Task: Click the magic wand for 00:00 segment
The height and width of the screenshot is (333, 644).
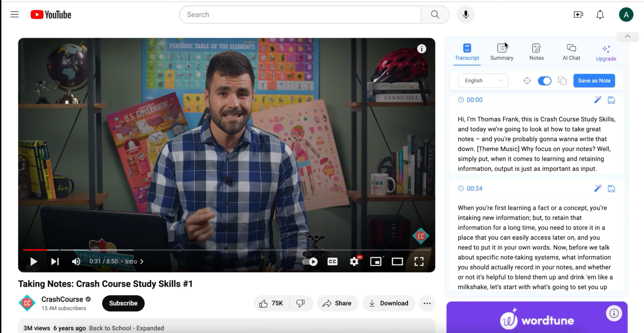Action: (598, 100)
